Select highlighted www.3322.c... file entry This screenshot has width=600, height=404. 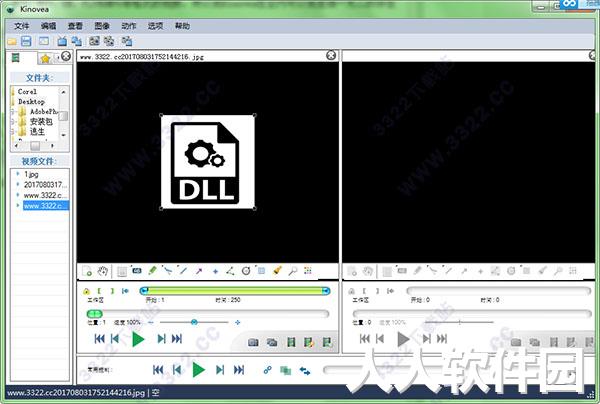click(x=46, y=206)
